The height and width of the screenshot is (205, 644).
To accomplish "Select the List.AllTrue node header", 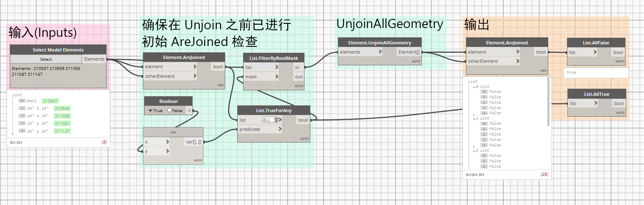I will [x=597, y=94].
